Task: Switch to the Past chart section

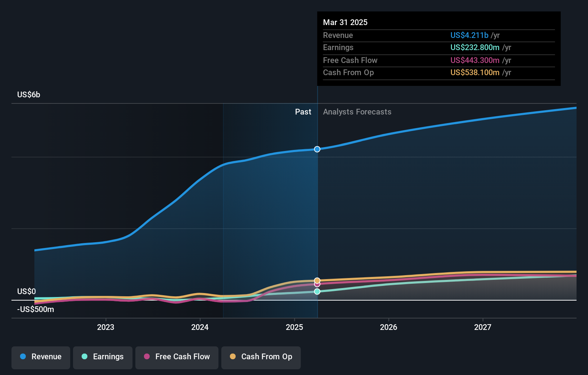Action: tap(303, 112)
